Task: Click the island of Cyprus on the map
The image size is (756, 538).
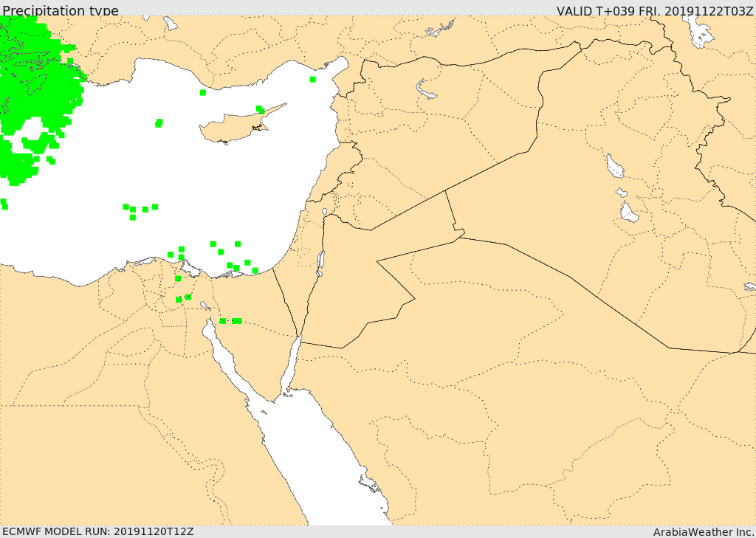Action: 236,126
